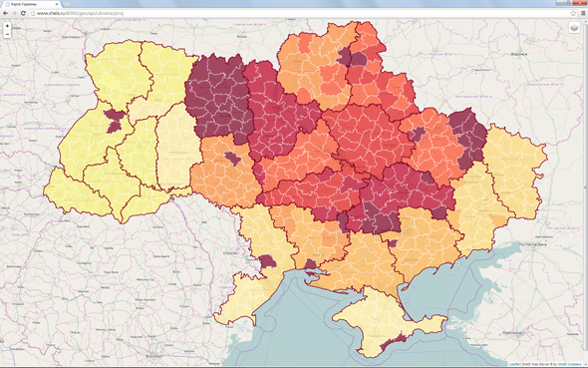The height and width of the screenshot is (368, 588).
Task: Zoom out the map with minus button
Action: pyautogui.click(x=7, y=34)
